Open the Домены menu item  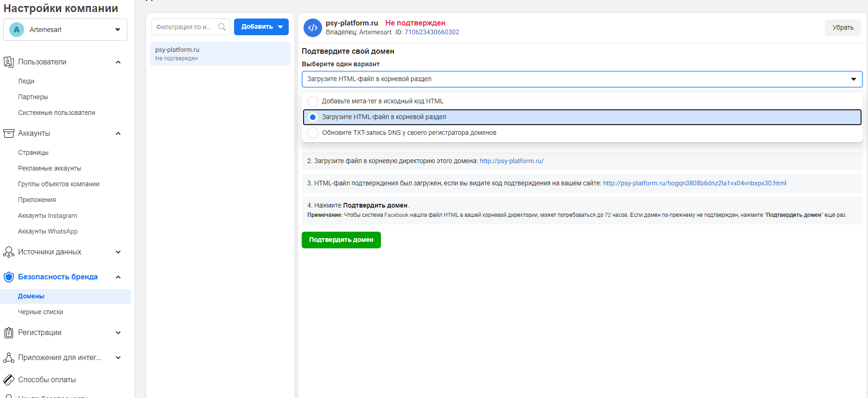31,297
